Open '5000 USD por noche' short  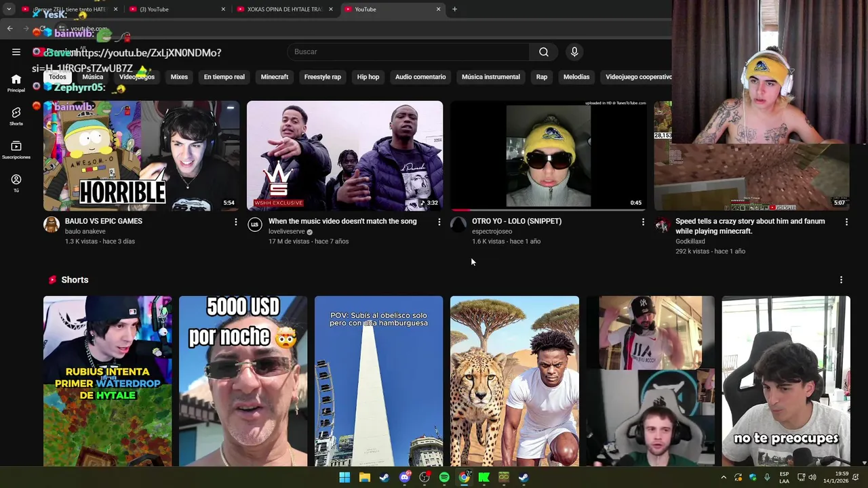pyautogui.click(x=243, y=381)
